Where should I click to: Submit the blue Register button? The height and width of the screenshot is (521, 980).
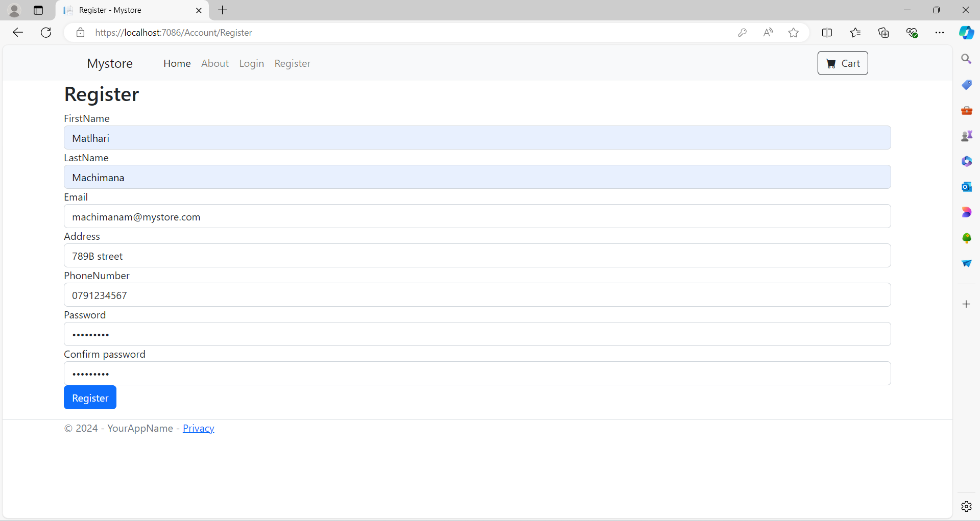pos(90,398)
